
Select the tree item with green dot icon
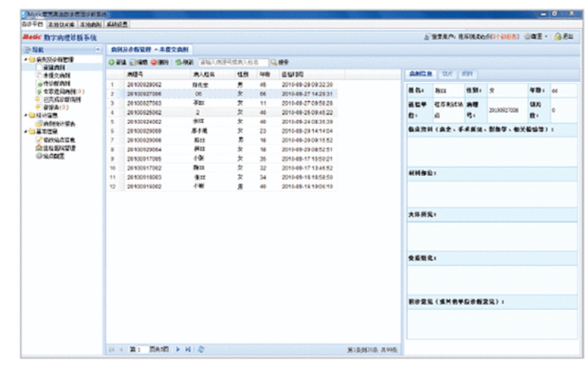click(x=54, y=83)
